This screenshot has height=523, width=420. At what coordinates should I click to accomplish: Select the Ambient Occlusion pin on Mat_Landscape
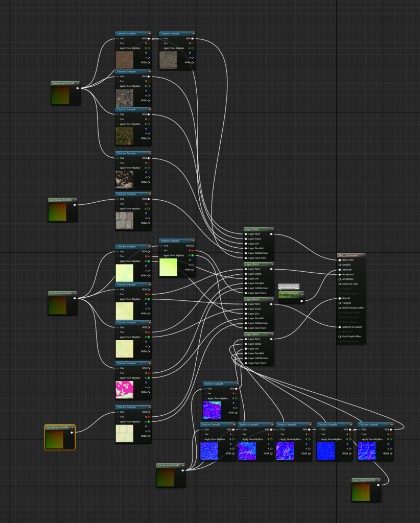(x=340, y=327)
